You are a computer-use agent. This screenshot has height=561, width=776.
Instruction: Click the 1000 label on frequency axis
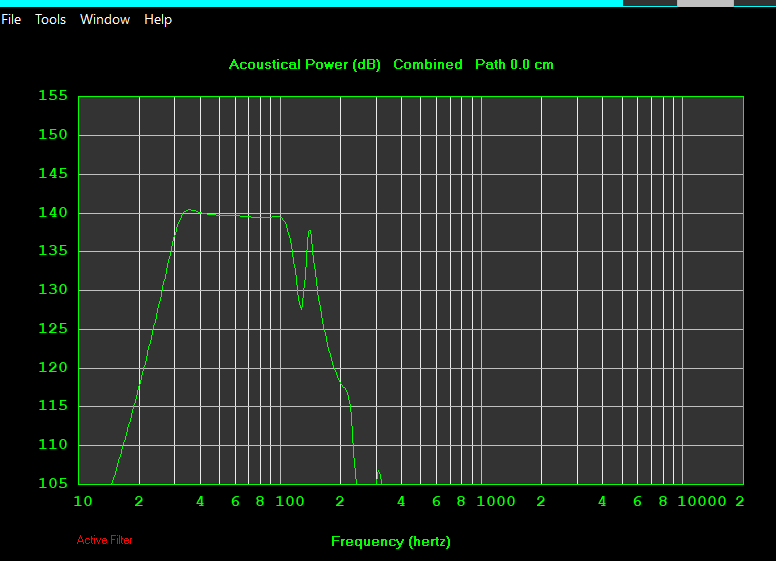pyautogui.click(x=496, y=502)
